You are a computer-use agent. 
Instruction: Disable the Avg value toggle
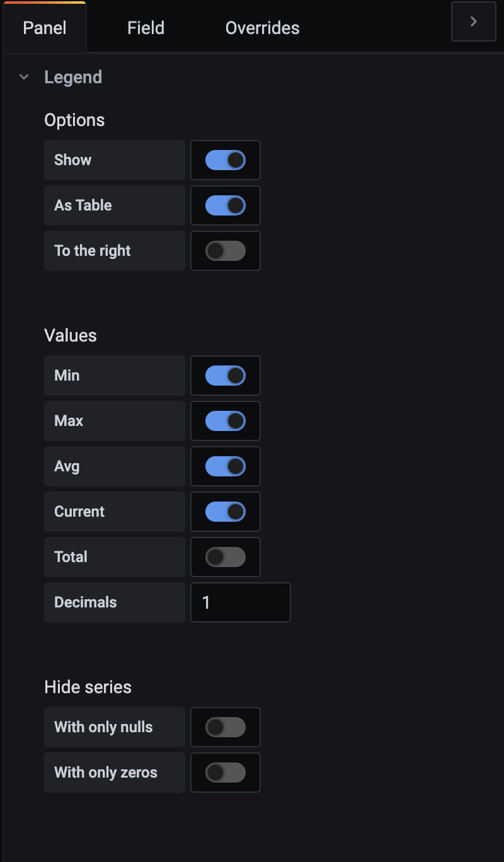225,466
